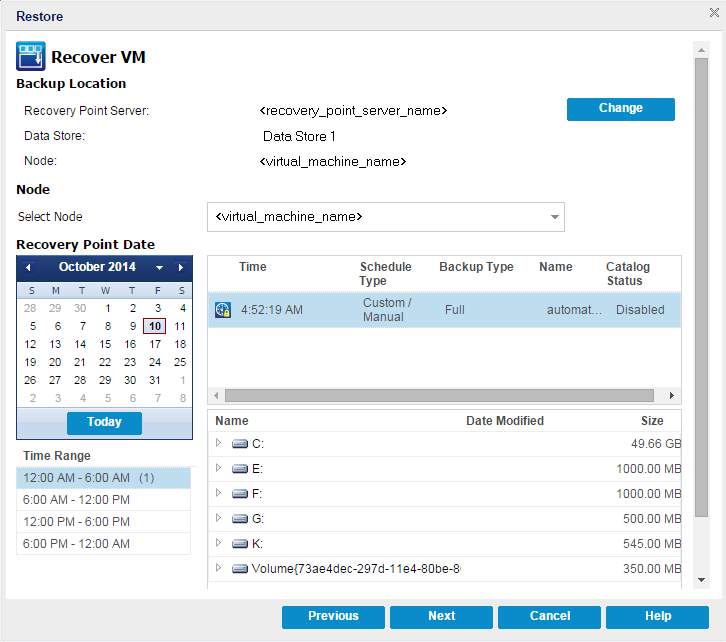The height and width of the screenshot is (642, 726).
Task: Select October 15 in the calendar
Action: tap(105, 344)
